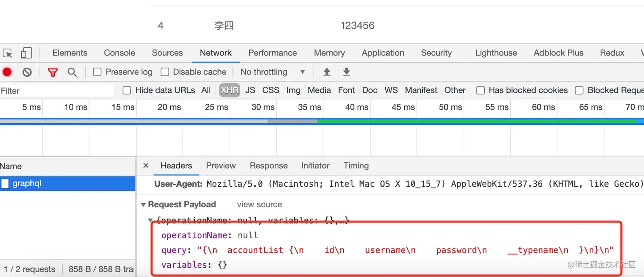Toggle the device toolbar icon
The image size is (644, 277).
point(26,53)
